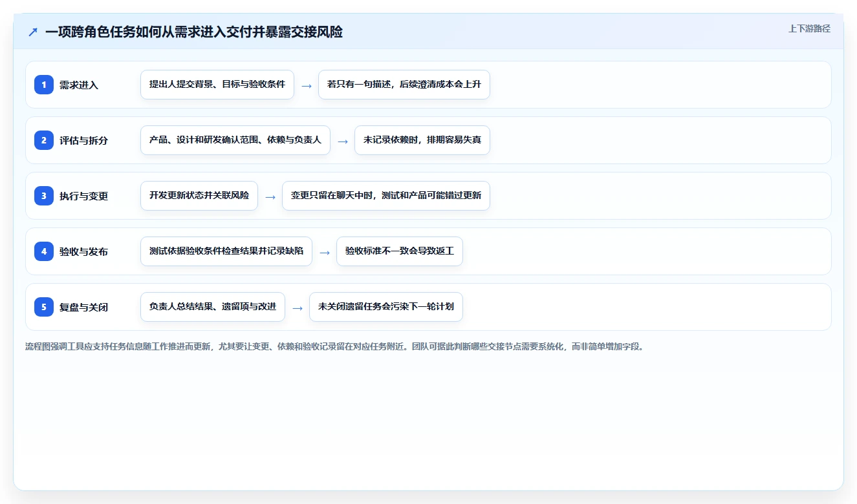The width and height of the screenshot is (857, 504).
Task: Open the 测试依据验收条件检查结果并记录缺陷 card
Action: coord(226,251)
